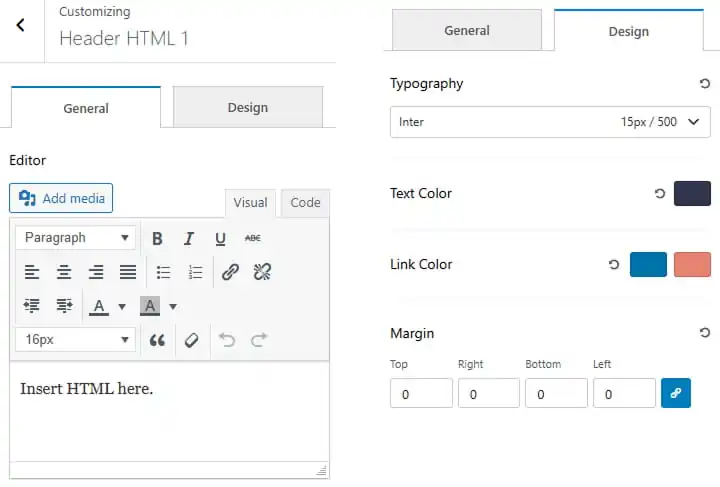The height and width of the screenshot is (487, 720).
Task: Center align the text
Action: pyautogui.click(x=64, y=272)
